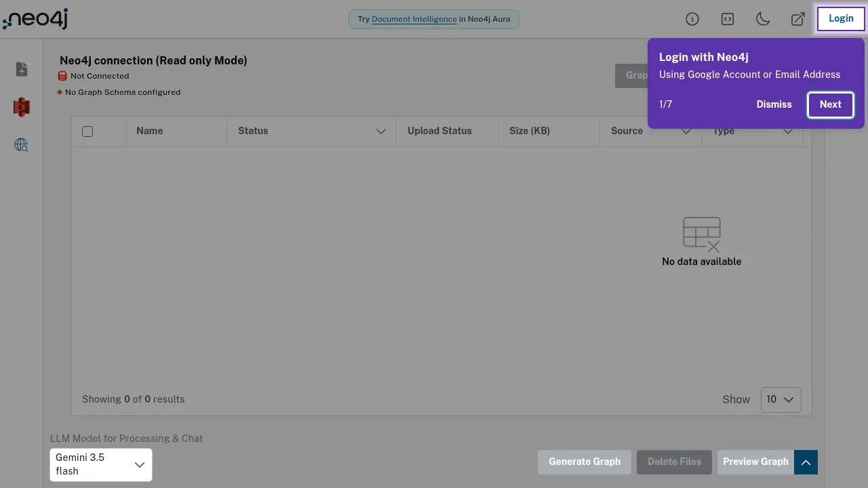
Task: Toggle the select-all checkbox in table header
Action: [x=87, y=131]
